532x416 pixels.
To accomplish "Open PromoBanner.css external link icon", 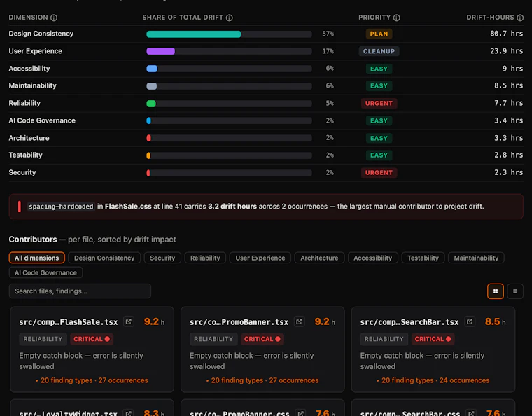I will 300,413.
